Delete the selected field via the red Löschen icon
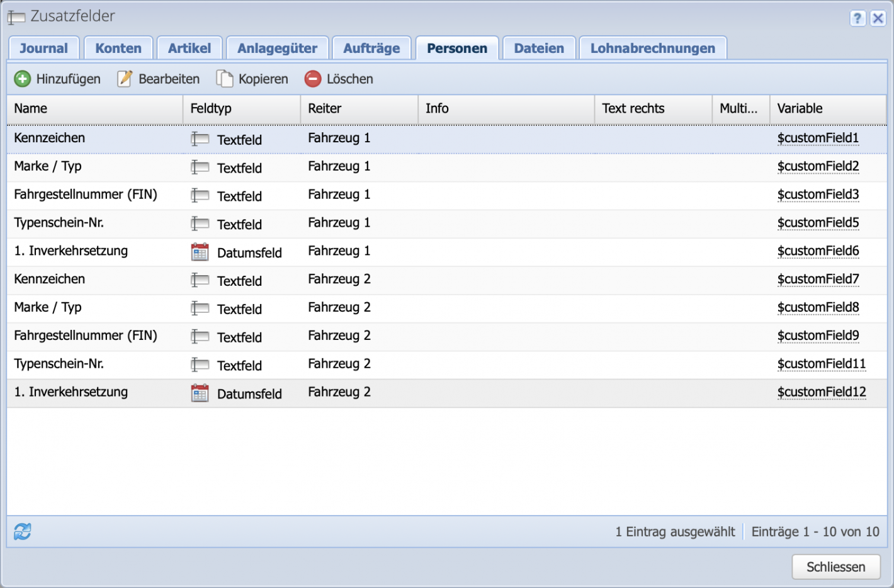 click(313, 78)
